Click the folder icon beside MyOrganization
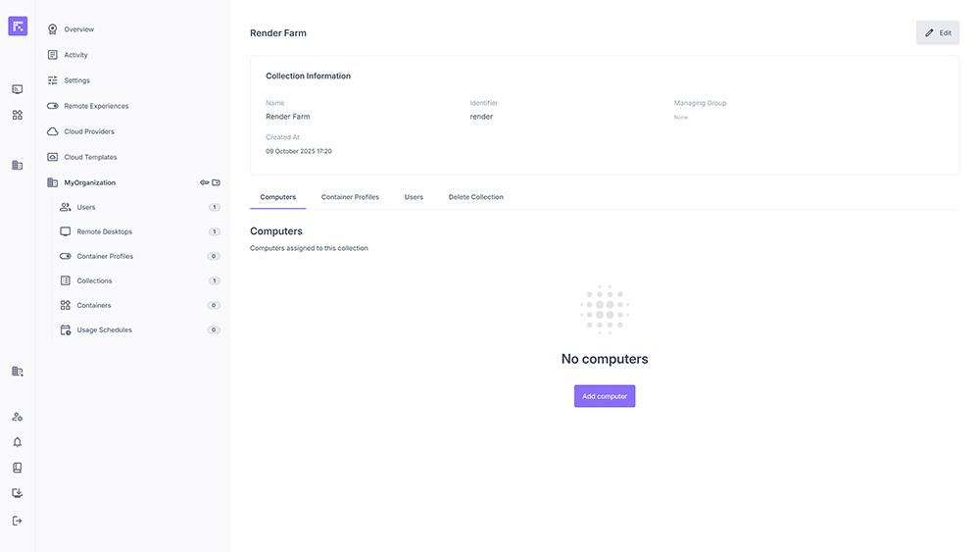 coord(217,182)
